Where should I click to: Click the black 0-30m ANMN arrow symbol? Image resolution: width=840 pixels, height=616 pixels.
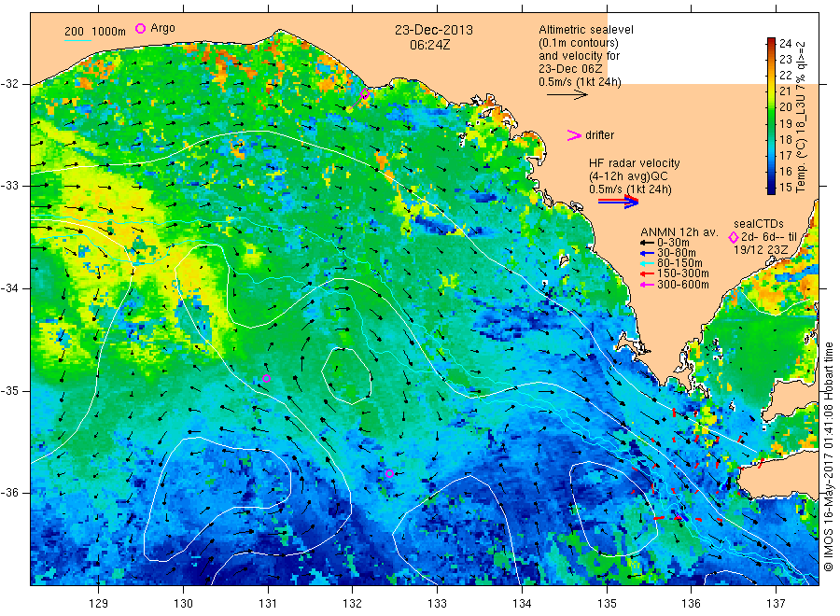[647, 243]
